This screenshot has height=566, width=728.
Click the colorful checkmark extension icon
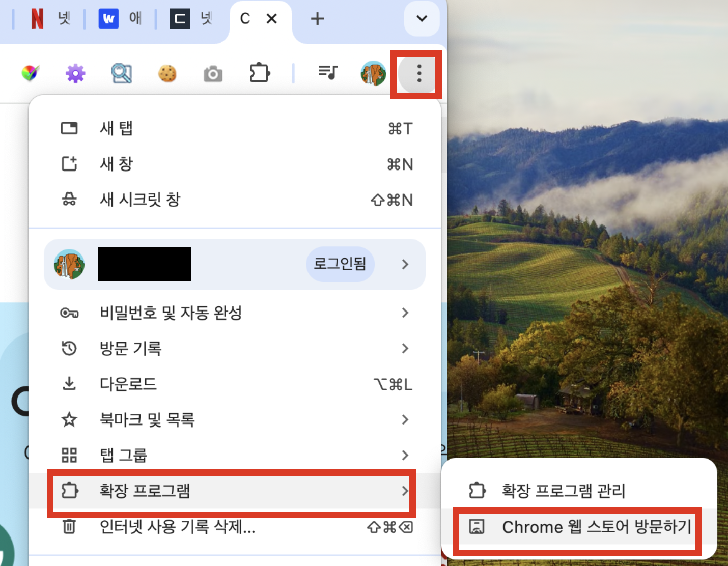(30, 73)
